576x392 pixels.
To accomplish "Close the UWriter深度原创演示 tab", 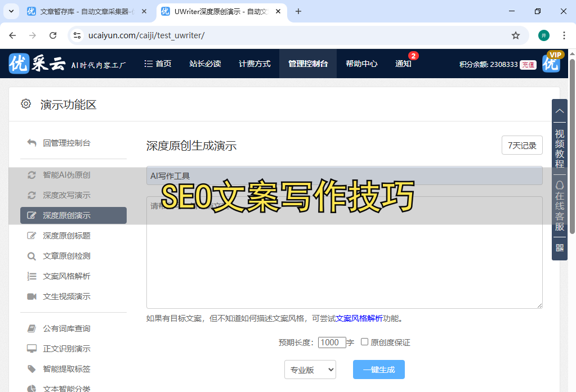I will 278,11.
